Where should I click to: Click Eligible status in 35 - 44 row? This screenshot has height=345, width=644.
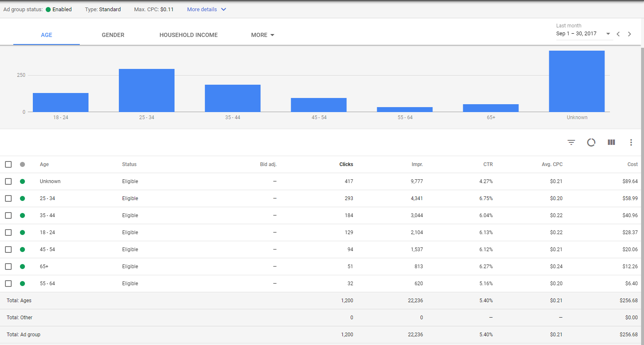click(x=130, y=215)
